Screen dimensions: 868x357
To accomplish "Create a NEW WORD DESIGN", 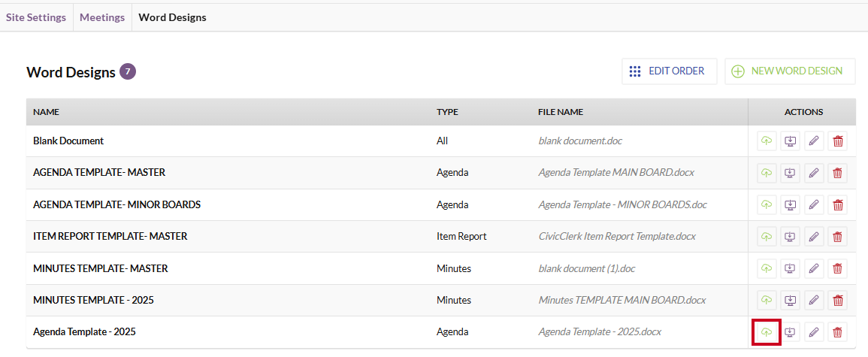I will [x=790, y=71].
